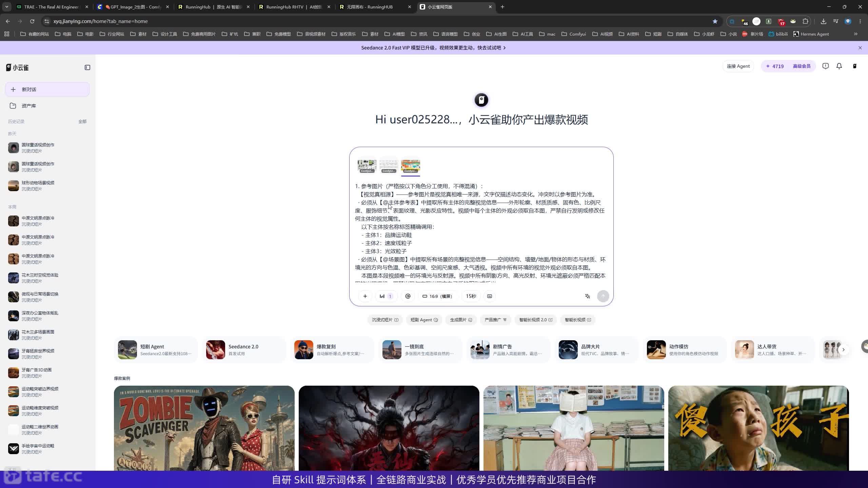The height and width of the screenshot is (488, 868).
Task: Switch to 无限画布 - RunningHUB tab
Action: [x=376, y=7]
